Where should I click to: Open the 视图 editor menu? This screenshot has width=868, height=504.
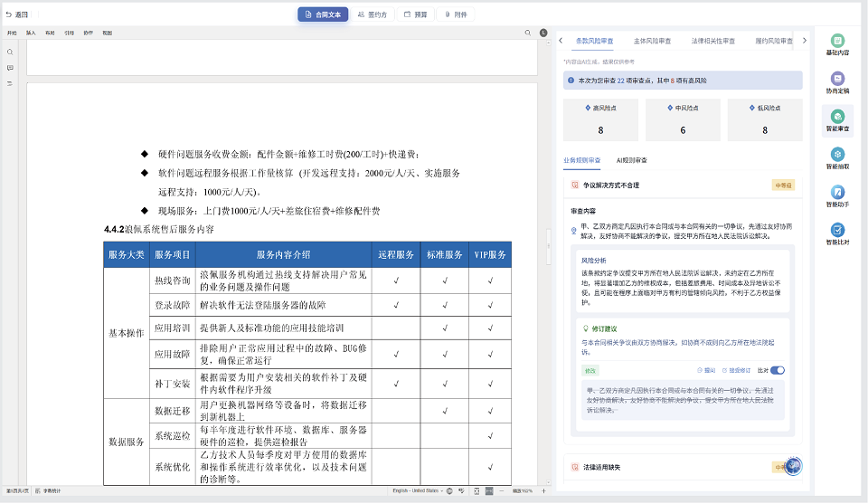coord(108,33)
